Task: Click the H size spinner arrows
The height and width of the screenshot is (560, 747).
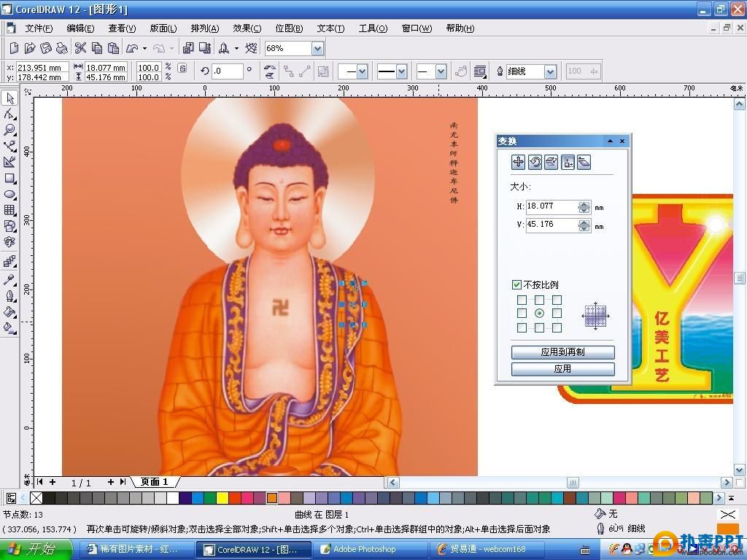Action: (x=584, y=206)
